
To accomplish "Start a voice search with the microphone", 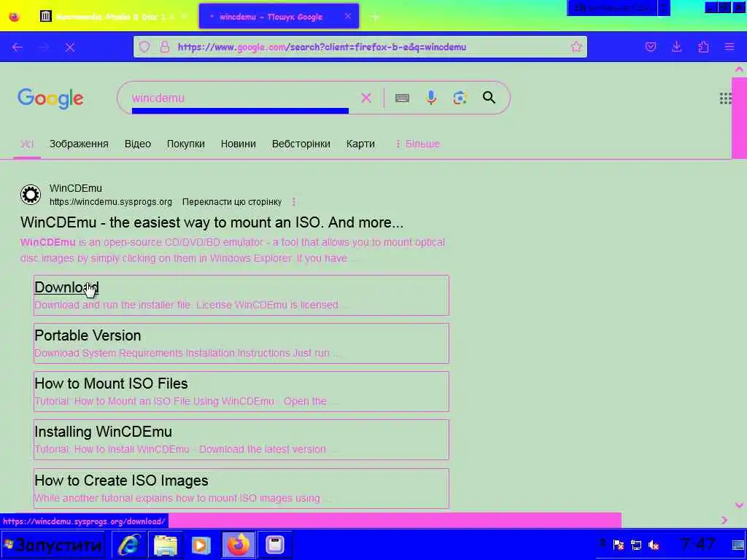I will tap(431, 98).
